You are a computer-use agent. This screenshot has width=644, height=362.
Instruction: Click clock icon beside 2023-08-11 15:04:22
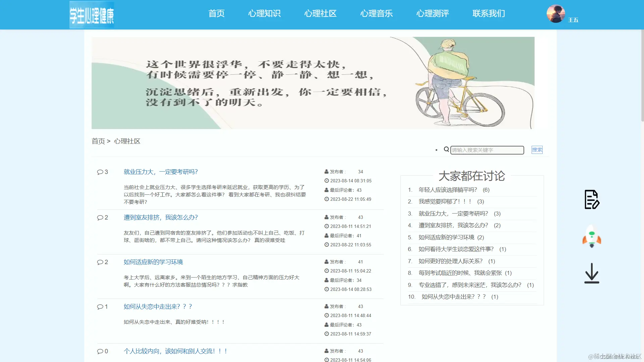coord(327,271)
